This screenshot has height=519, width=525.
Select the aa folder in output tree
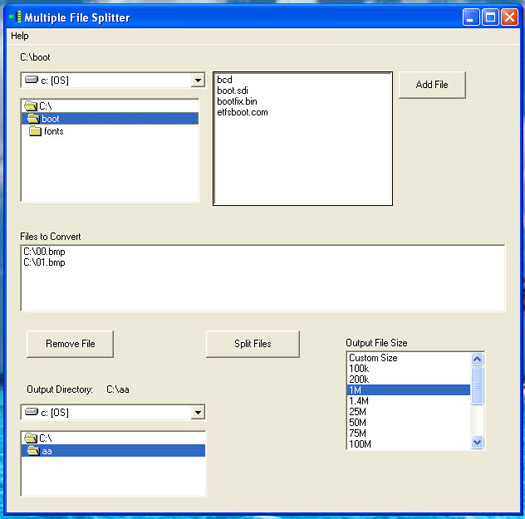[113, 451]
